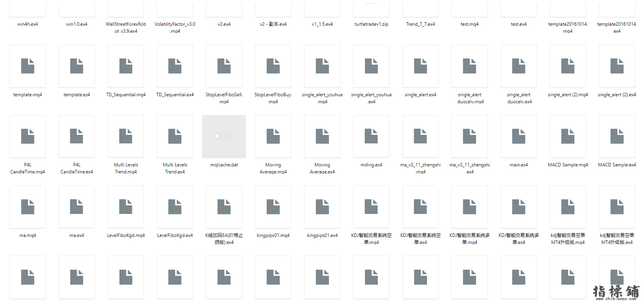Click the ma_v3_11_zhengshi.ex4 file icon
Screen dimensions: 644x302
pos(470,136)
